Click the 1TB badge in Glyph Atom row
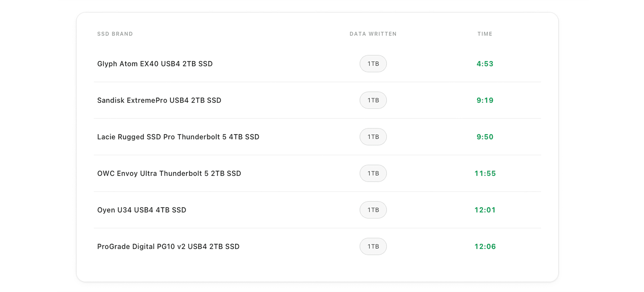 pyautogui.click(x=373, y=64)
